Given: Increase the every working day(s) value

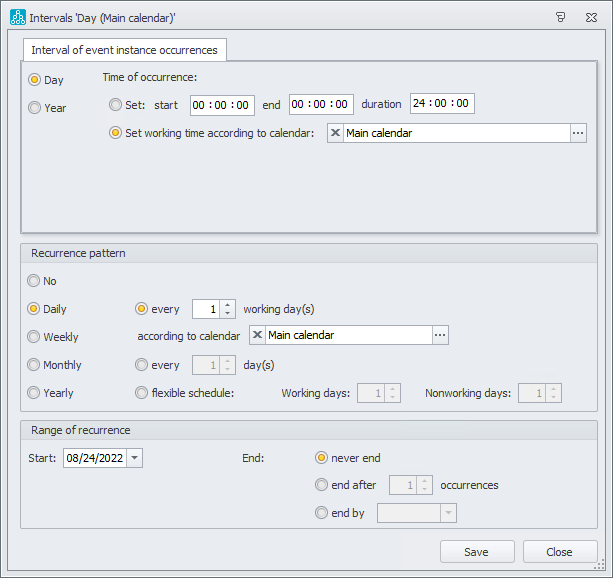Looking at the screenshot, I should (228, 305).
